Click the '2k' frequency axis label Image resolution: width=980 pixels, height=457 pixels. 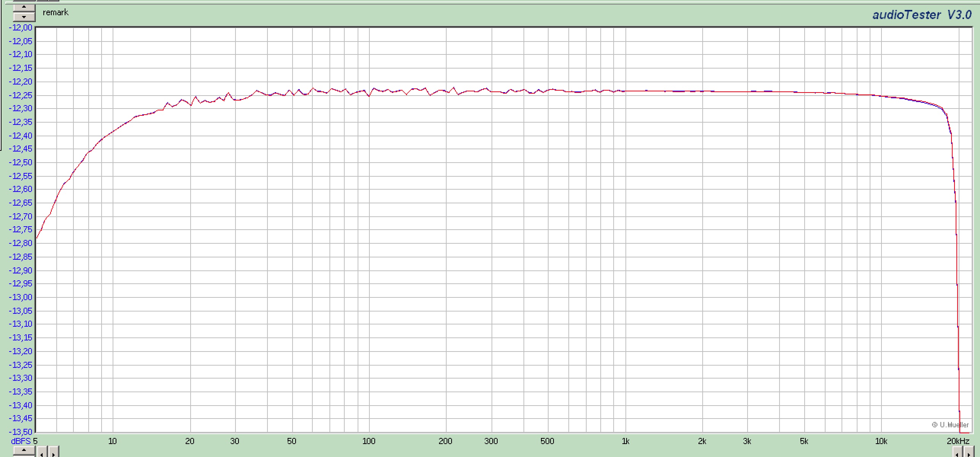pyautogui.click(x=702, y=441)
